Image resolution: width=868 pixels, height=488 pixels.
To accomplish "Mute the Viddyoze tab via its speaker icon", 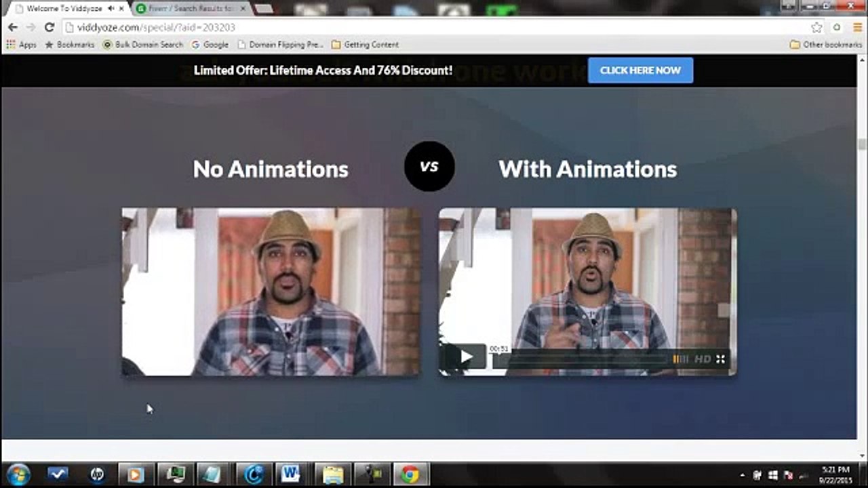I will pos(111,8).
